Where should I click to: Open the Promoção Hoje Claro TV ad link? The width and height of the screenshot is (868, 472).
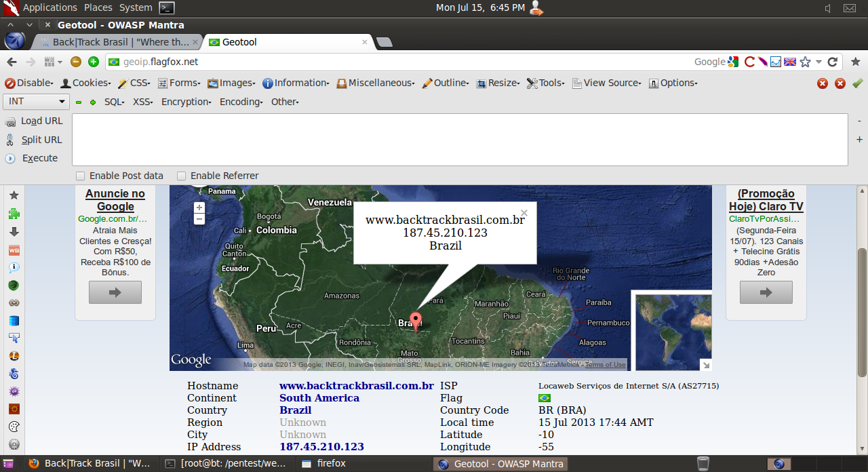[766, 200]
